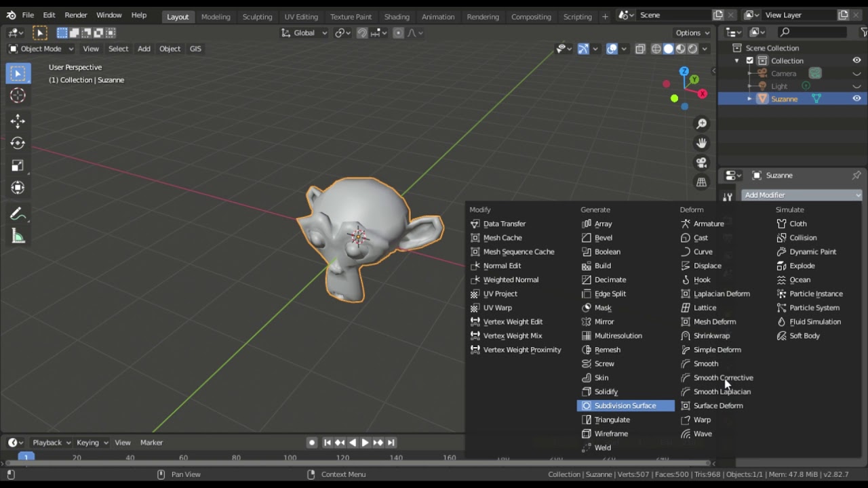Select the Cursor tool in left toolbar
Viewport: 868px width, 488px height.
(18, 96)
